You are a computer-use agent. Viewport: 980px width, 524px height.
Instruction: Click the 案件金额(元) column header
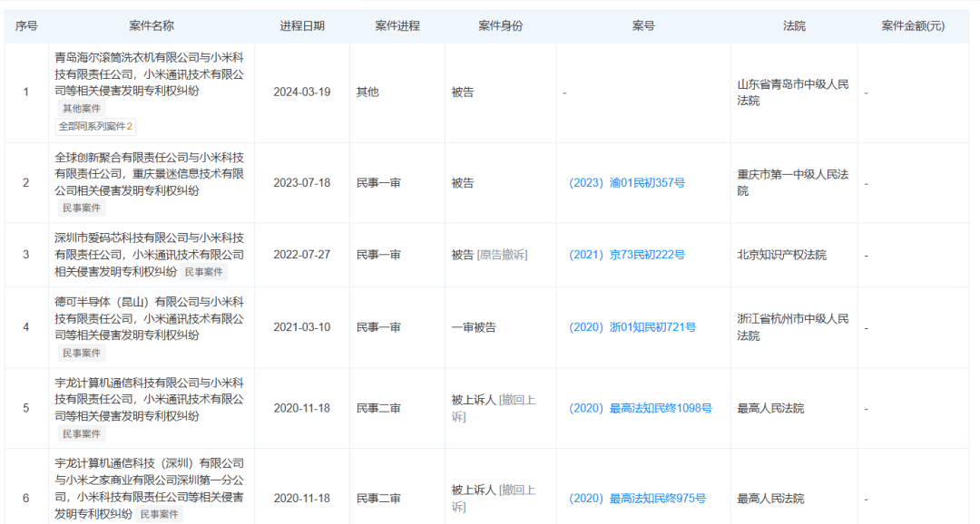pos(913,26)
